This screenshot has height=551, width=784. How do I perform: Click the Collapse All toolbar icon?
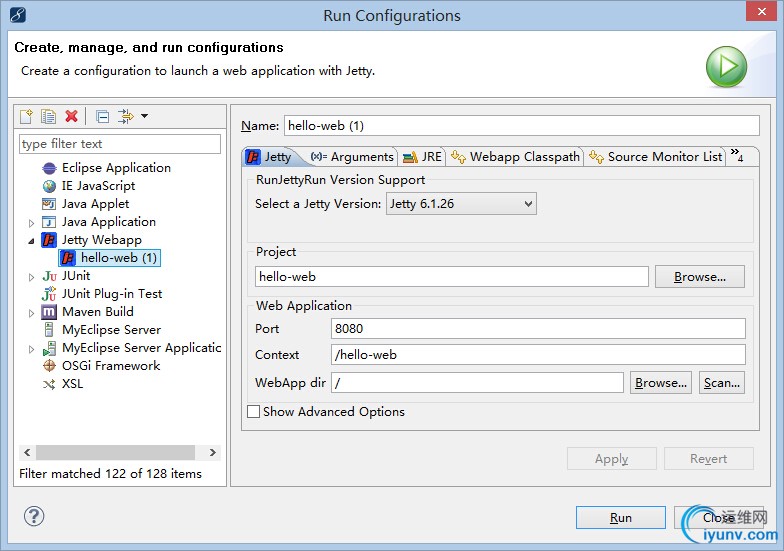(102, 116)
